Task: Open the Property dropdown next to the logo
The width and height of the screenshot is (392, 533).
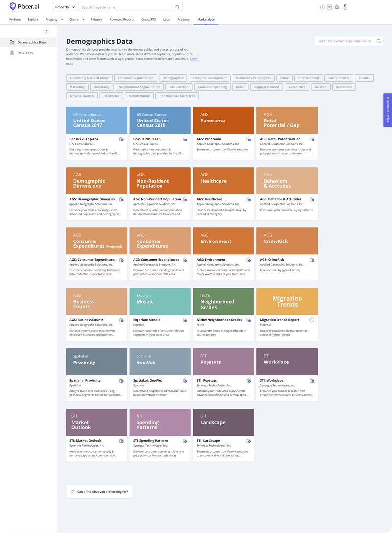Action: [65, 7]
